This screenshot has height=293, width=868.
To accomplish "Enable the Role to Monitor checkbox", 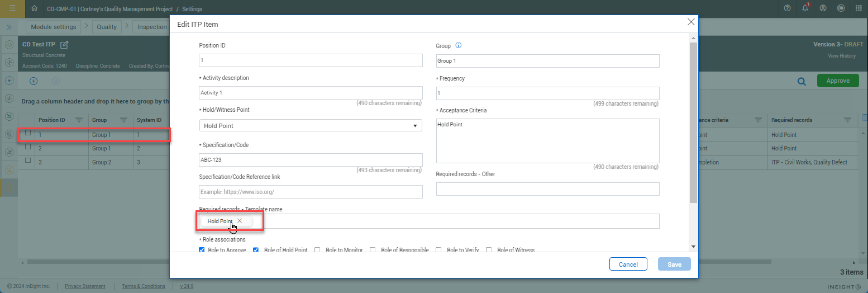I will click(x=317, y=249).
